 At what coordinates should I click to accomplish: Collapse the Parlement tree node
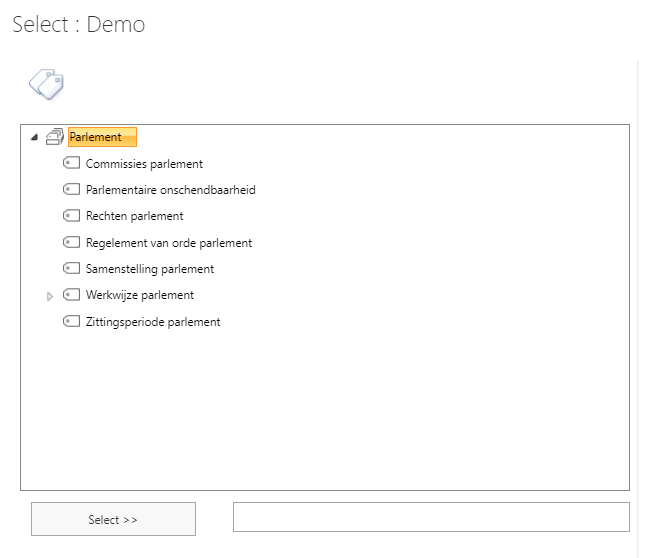(x=35, y=138)
